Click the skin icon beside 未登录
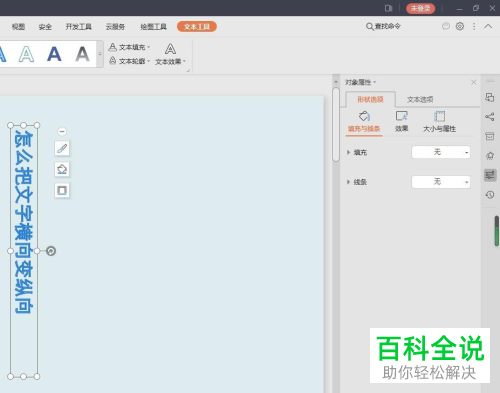The width and height of the screenshot is (500, 393). coord(388,8)
